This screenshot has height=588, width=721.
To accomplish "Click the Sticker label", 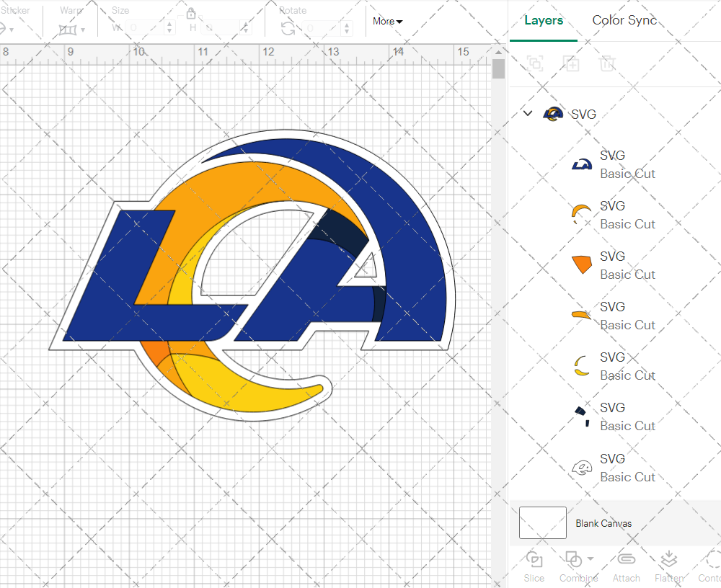I will (x=17, y=10).
